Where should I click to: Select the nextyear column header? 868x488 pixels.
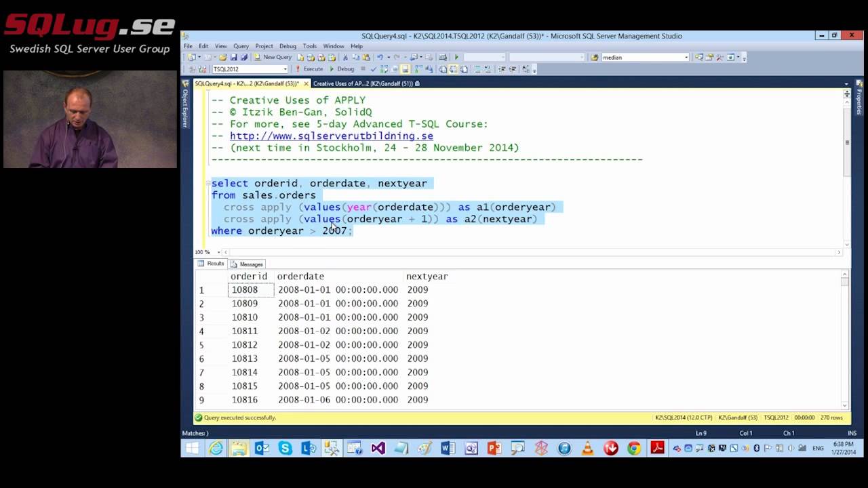click(427, 277)
